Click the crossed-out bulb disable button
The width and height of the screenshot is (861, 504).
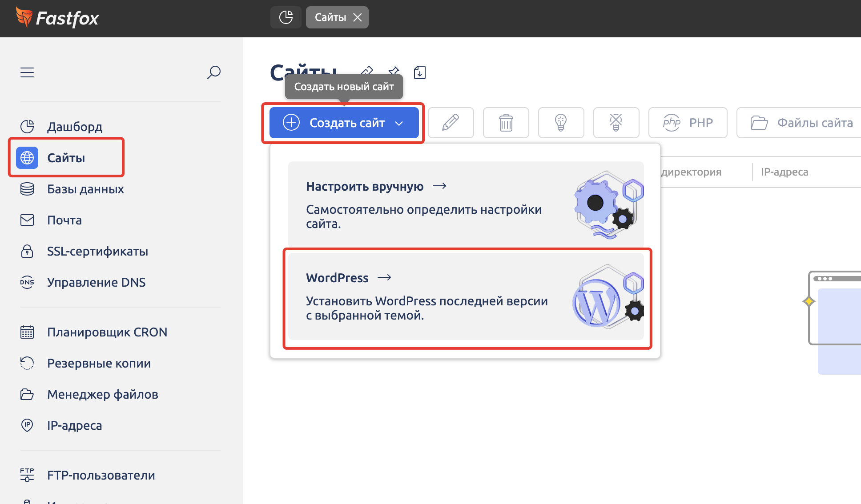616,123
